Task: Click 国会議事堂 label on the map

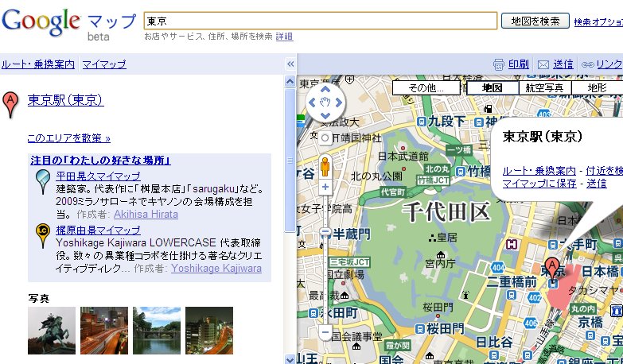Action: coord(356,338)
